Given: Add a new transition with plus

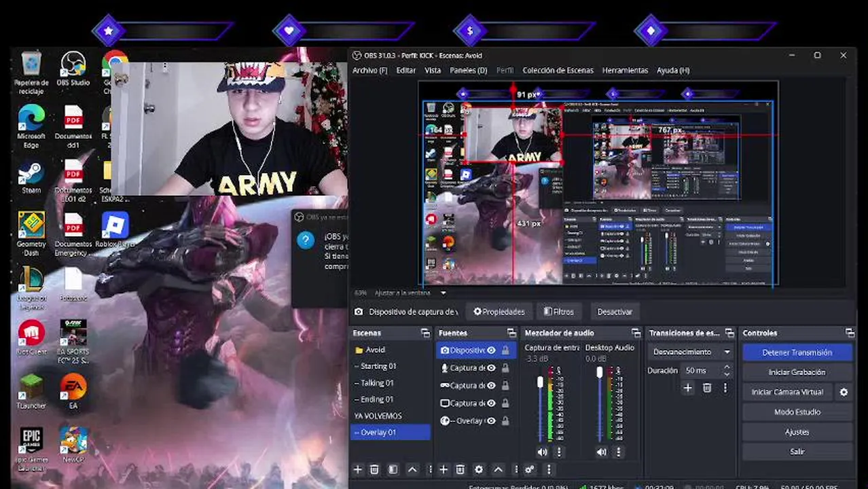Looking at the screenshot, I should pos(688,388).
